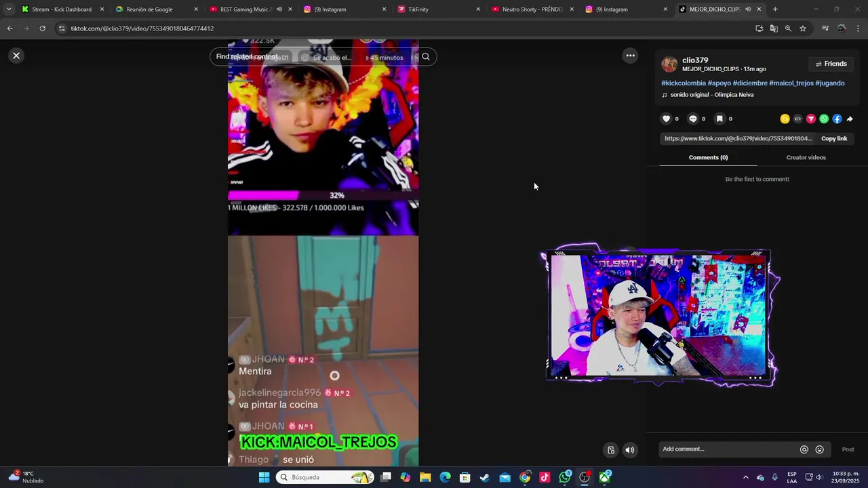The height and width of the screenshot is (488, 868).
Task: Open the Chrome three-dot menu
Action: pos(858,28)
